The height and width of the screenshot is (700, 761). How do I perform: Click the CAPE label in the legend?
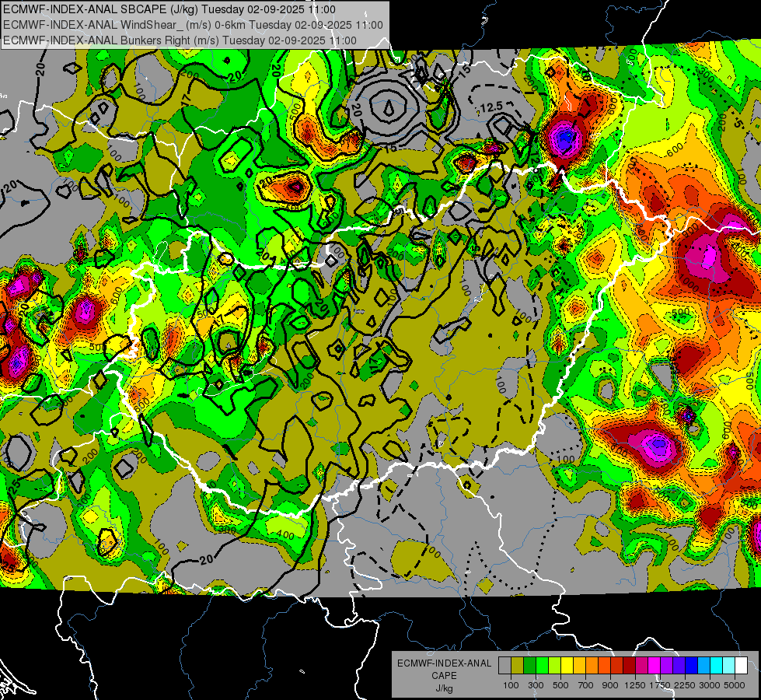pyautogui.click(x=444, y=676)
